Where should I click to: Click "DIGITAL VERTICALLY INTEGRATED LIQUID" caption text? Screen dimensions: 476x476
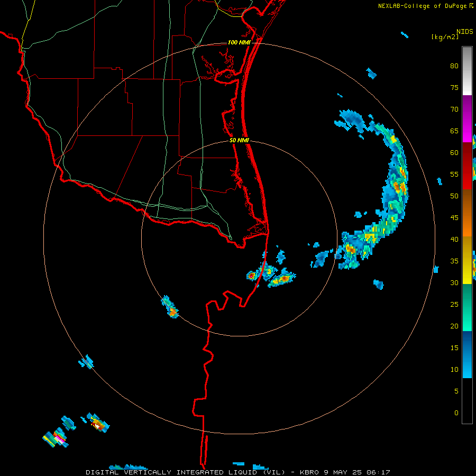click(173, 472)
